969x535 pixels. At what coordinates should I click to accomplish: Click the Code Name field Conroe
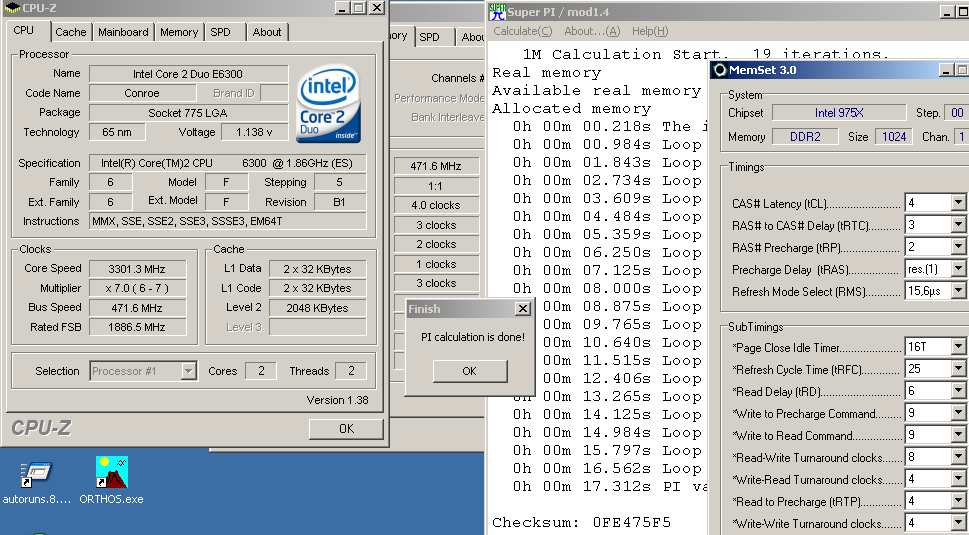pyautogui.click(x=142, y=93)
